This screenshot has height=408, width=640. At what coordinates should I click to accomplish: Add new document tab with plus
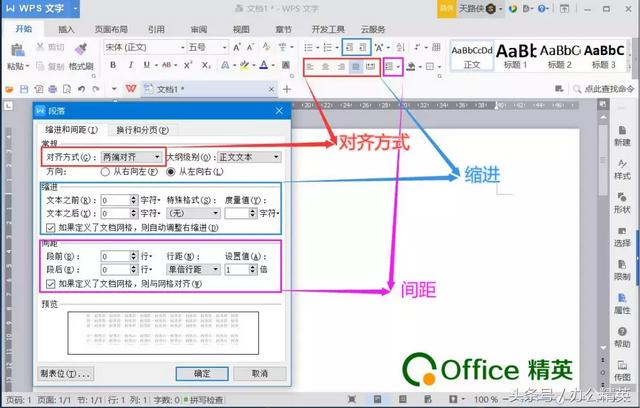(x=287, y=89)
